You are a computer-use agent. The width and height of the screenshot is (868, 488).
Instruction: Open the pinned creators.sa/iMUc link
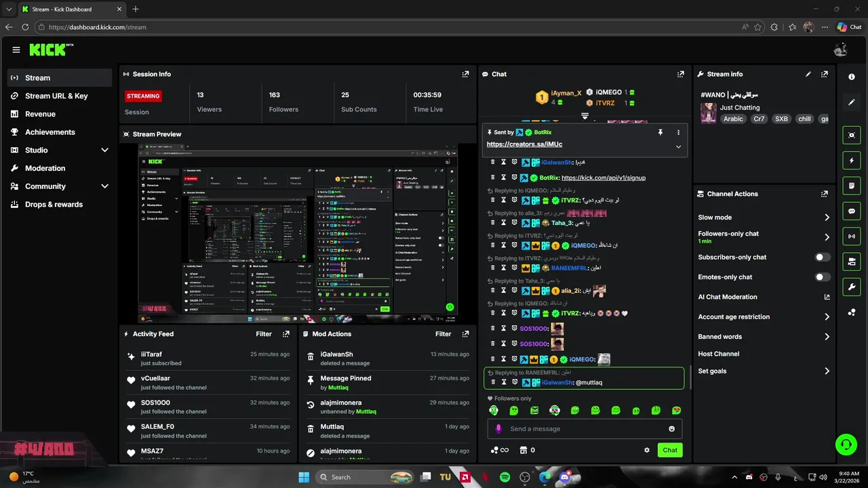click(524, 144)
